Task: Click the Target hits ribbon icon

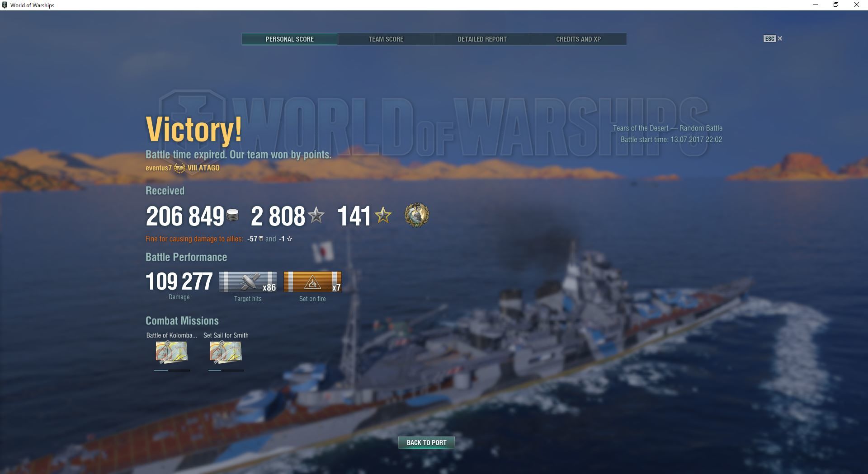Action: coord(248,282)
